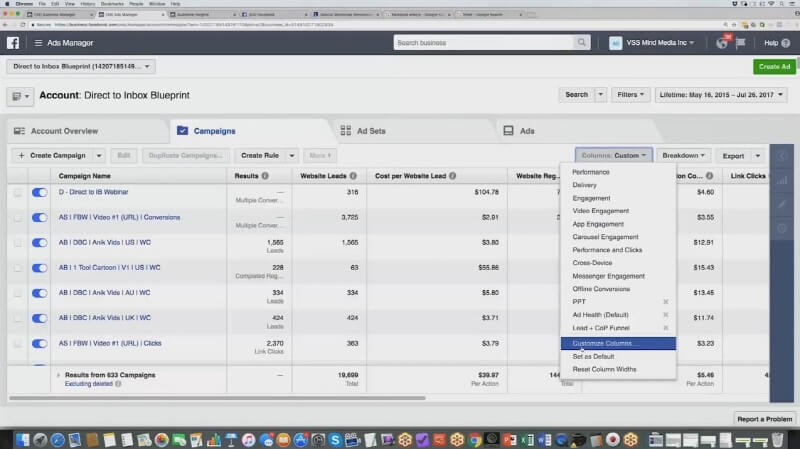This screenshot has height=449, width=800.
Task: Click the search magnifier in business search
Action: pyautogui.click(x=581, y=42)
